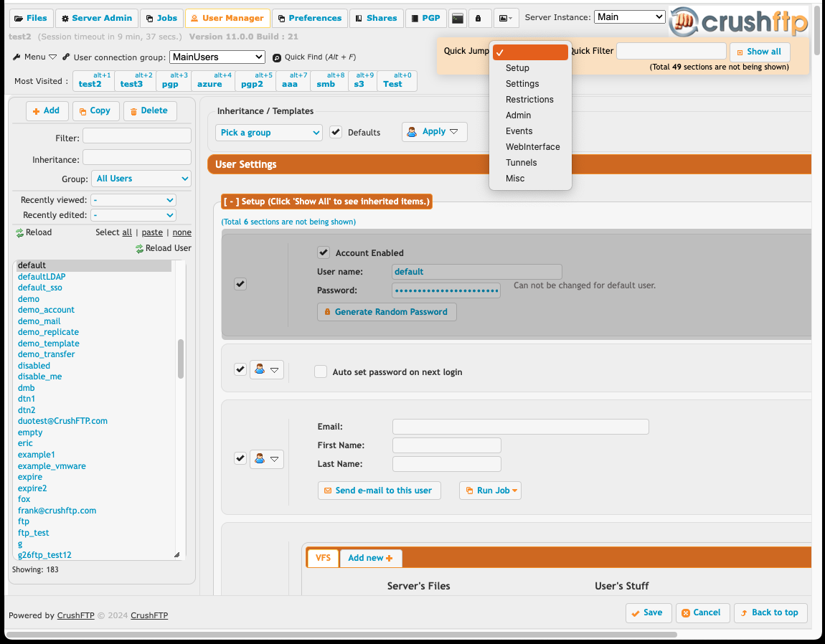Click the plus icon on the Add button
The height and width of the screenshot is (644, 825).
coord(36,110)
